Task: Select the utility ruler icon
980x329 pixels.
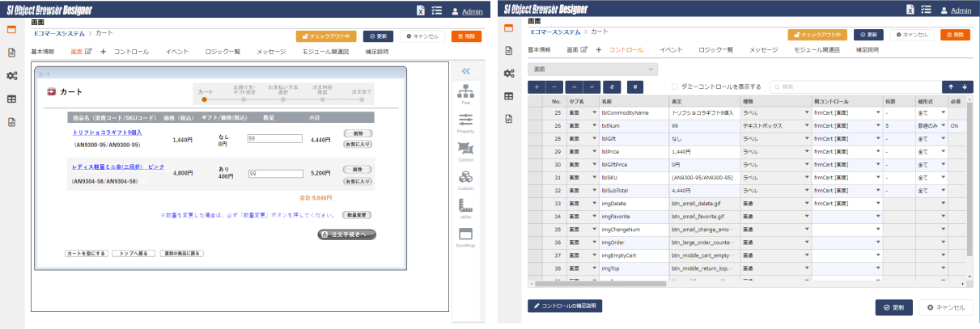Action: click(x=465, y=208)
